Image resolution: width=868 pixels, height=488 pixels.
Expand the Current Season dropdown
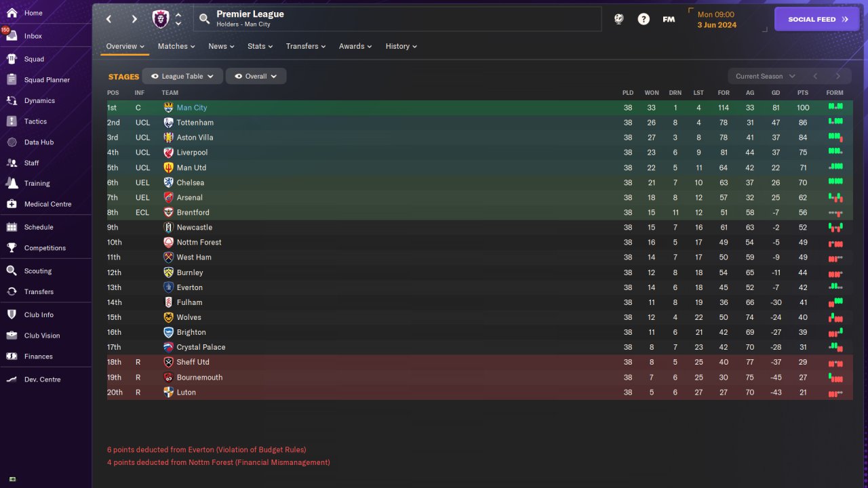765,77
